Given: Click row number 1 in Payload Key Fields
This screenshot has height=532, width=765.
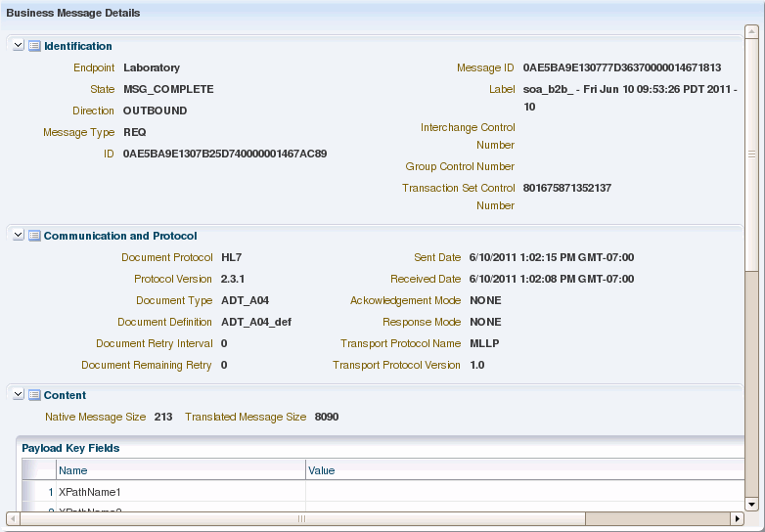Looking at the screenshot, I should point(50,492).
